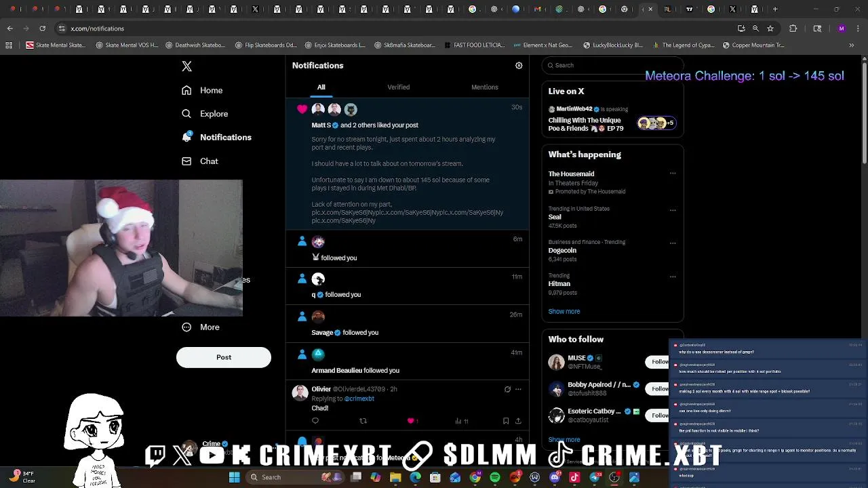The image size is (868, 488).
Task: Open Discord from taskbar
Action: (555, 477)
